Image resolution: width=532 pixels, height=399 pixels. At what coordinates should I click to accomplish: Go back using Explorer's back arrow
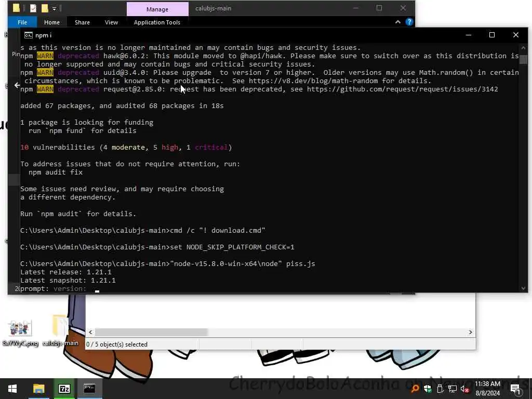pyautogui.click(x=17, y=85)
